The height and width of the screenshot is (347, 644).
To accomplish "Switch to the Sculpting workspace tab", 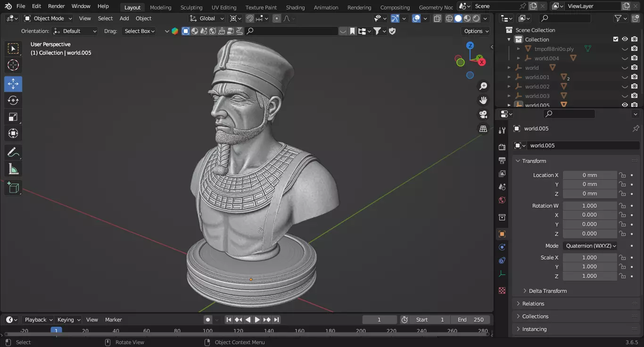I will click(x=191, y=7).
